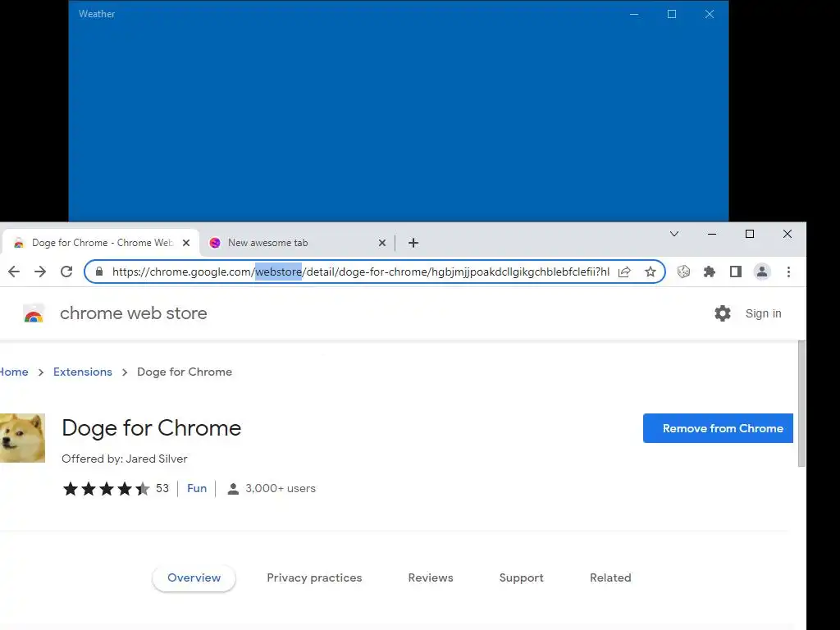Click the star rating for 53 reviews

coord(106,489)
